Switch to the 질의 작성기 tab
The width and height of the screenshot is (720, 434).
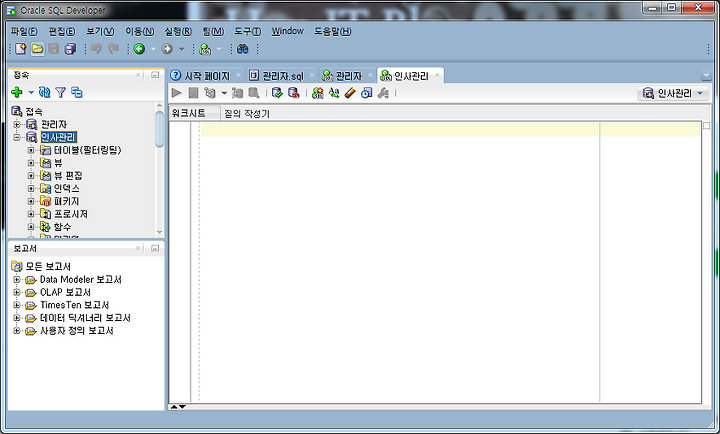247,113
